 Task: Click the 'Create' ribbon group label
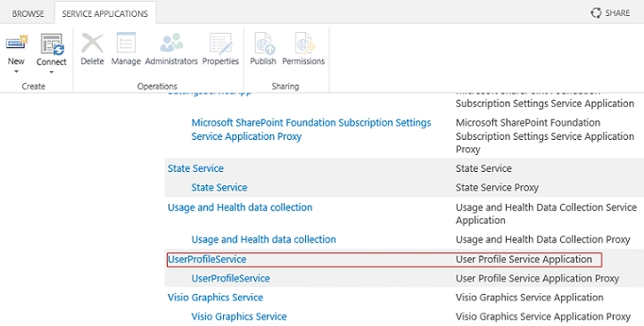(33, 86)
